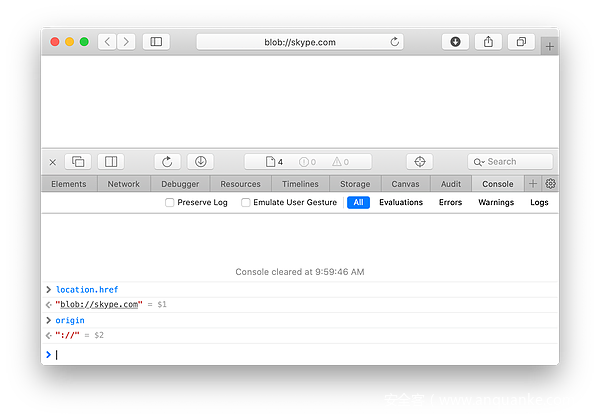600x419 pixels.
Task: Enable Emulate User Gesture checkbox
Action: pyautogui.click(x=246, y=202)
